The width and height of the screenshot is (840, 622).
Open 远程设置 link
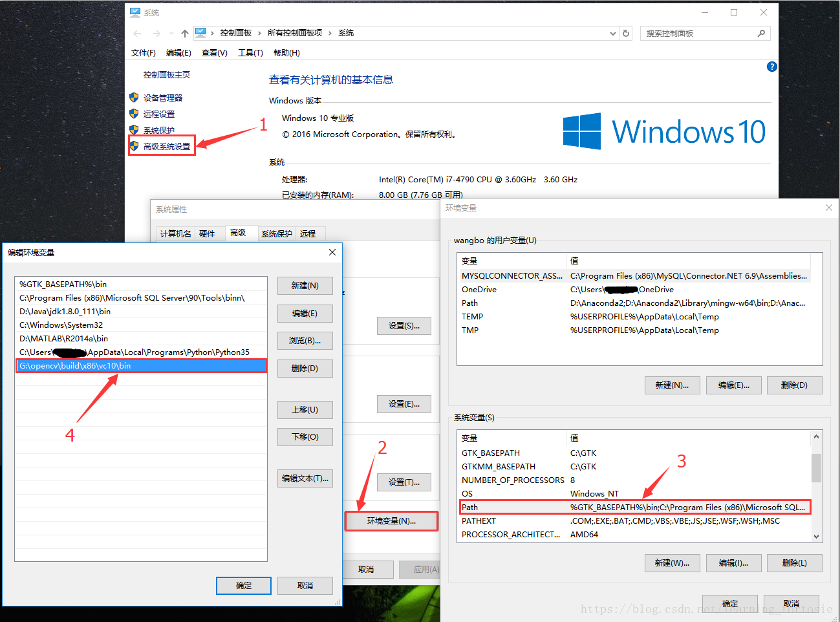[159, 114]
